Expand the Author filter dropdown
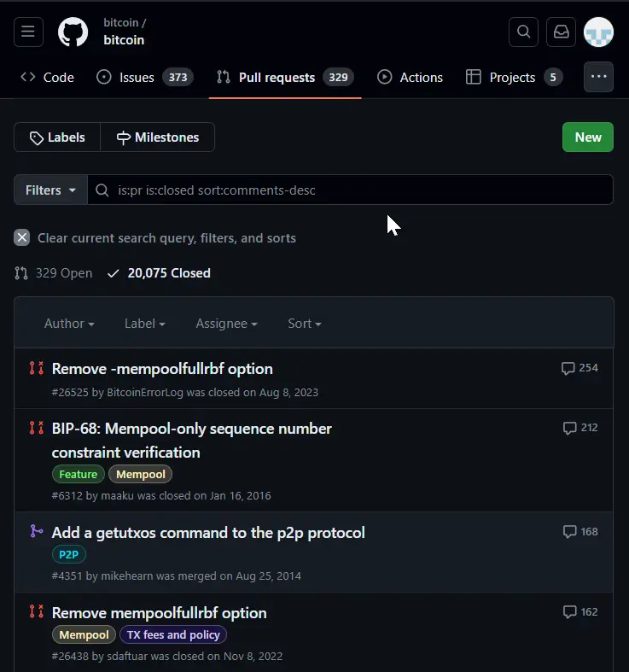Viewport: 629px width, 672px height. [x=69, y=324]
